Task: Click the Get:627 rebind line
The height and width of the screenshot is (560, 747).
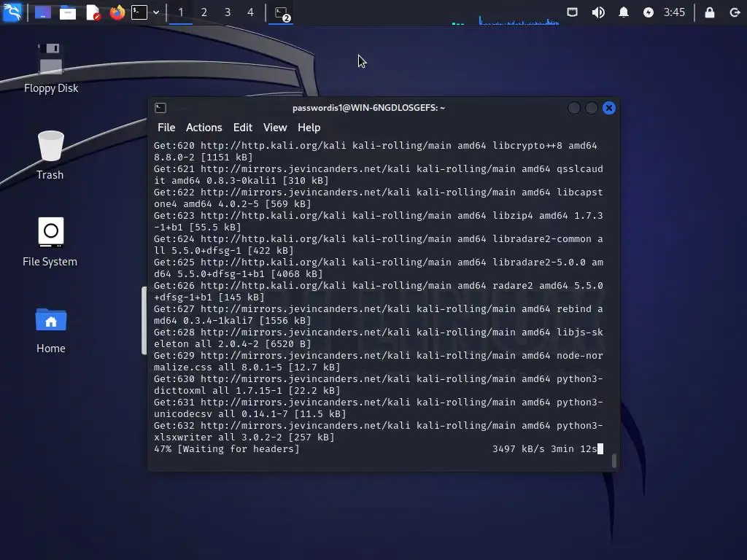Action: click(x=379, y=315)
